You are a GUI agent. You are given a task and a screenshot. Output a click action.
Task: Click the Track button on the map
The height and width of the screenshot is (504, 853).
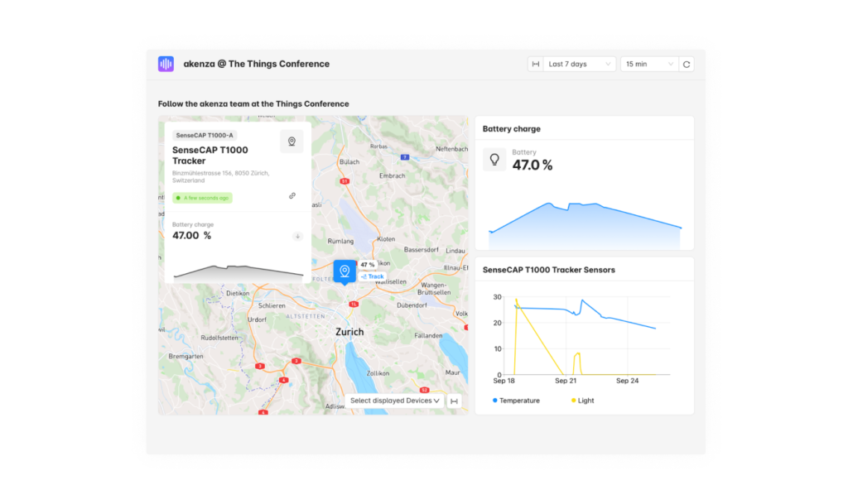[x=373, y=276]
